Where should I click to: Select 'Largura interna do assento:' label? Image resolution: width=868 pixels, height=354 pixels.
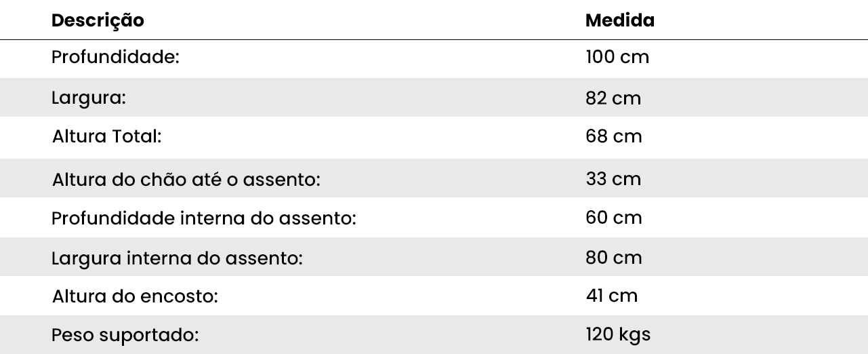coord(176,258)
